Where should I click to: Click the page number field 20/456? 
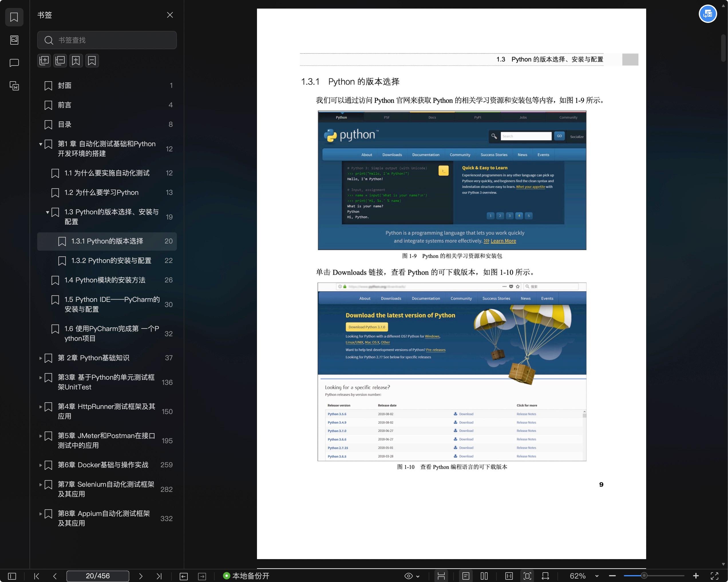point(98,576)
